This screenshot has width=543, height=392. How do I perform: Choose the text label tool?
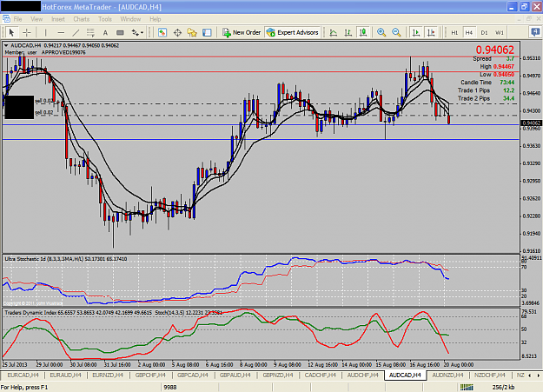click(x=105, y=32)
